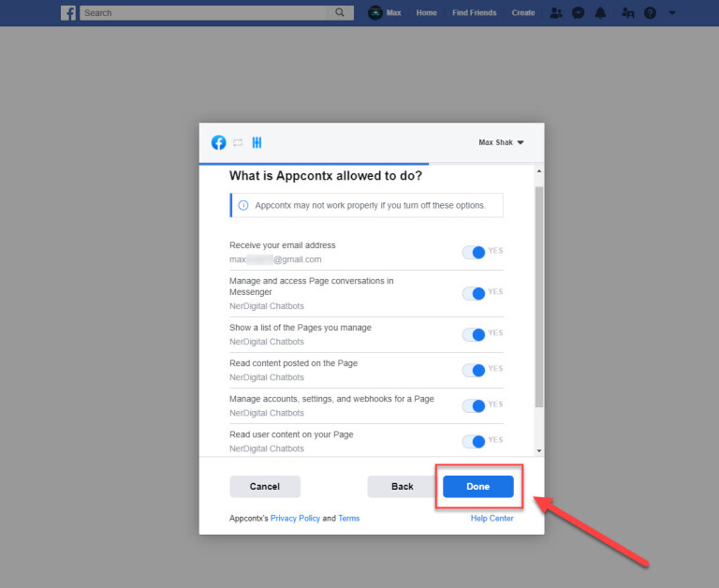Click the Facebook logo in top bar
Image resolution: width=719 pixels, height=588 pixels.
tap(68, 13)
